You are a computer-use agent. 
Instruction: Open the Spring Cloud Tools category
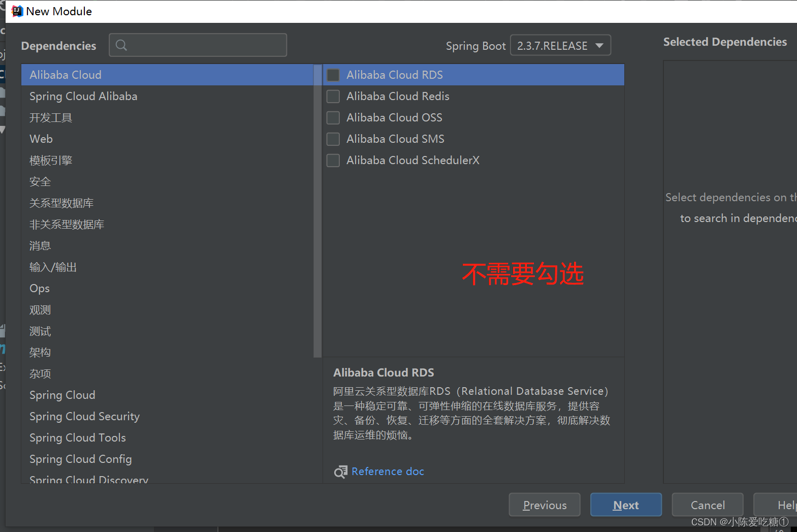point(168,437)
